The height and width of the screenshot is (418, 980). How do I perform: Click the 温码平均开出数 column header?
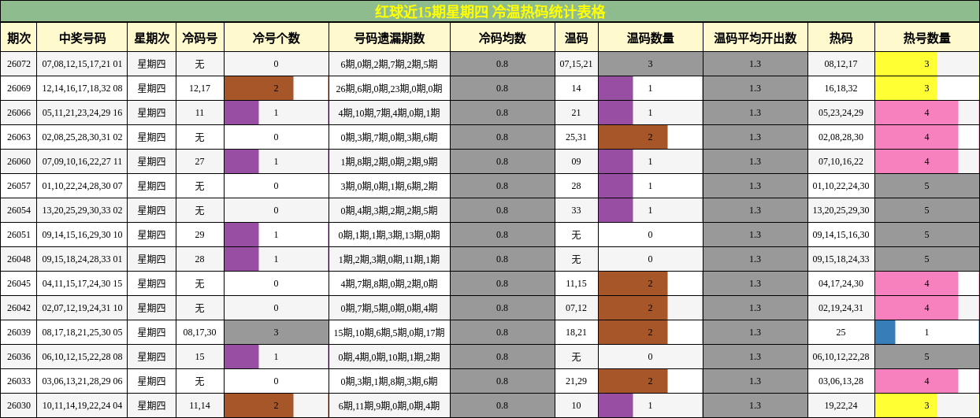755,38
